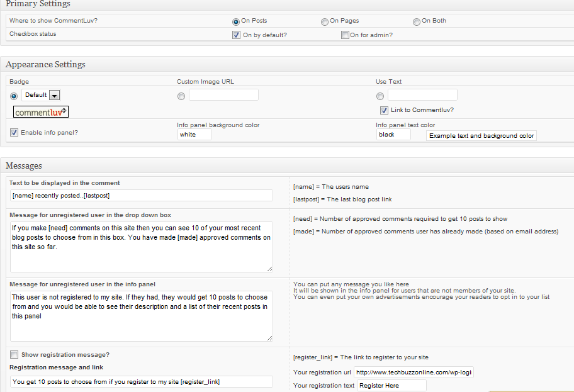This screenshot has height=392, width=574.
Task: Toggle the On by default checkbox
Action: click(236, 35)
